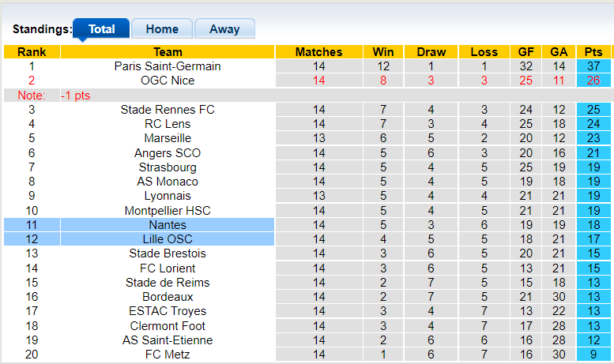
Task: Click Paris Saint-Germain's 37 points cell
Action: [x=593, y=66]
